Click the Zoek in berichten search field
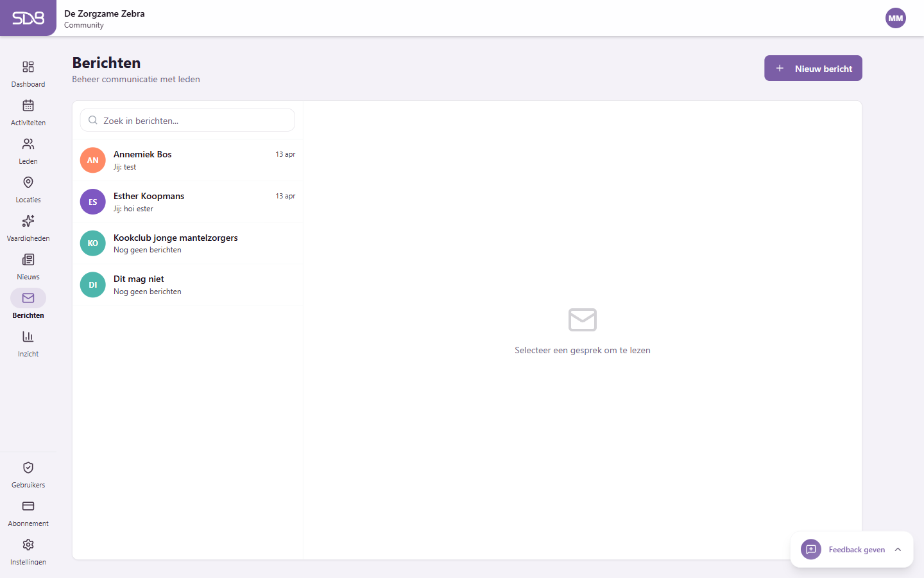Image resolution: width=924 pixels, height=578 pixels. coord(187,120)
